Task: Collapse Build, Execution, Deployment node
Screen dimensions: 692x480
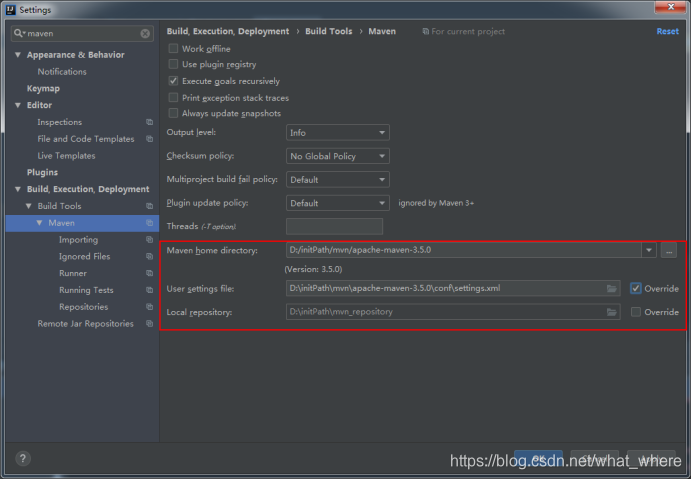Action: pyautogui.click(x=18, y=189)
